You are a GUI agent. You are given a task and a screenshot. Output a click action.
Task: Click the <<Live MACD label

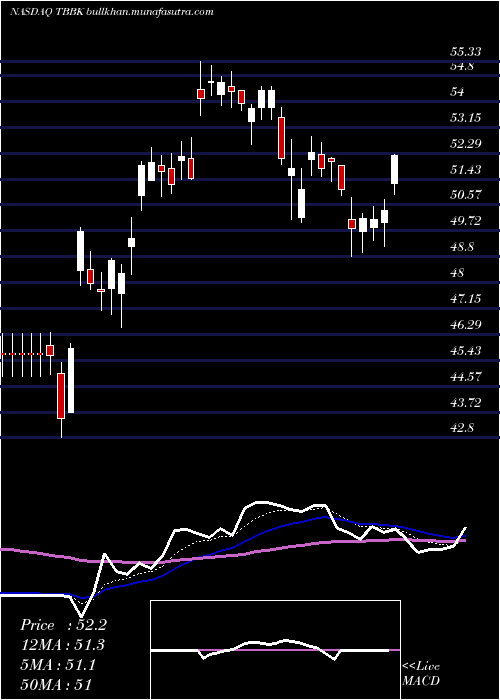(x=421, y=674)
